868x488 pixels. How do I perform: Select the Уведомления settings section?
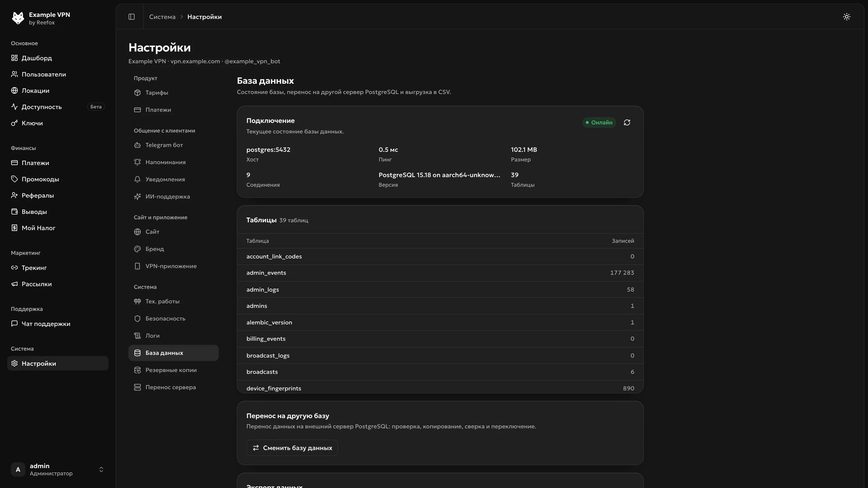tap(174, 179)
